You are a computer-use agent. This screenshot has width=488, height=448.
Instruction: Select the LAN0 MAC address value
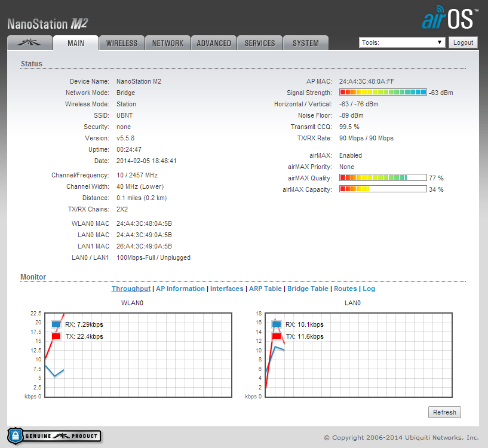(x=144, y=235)
